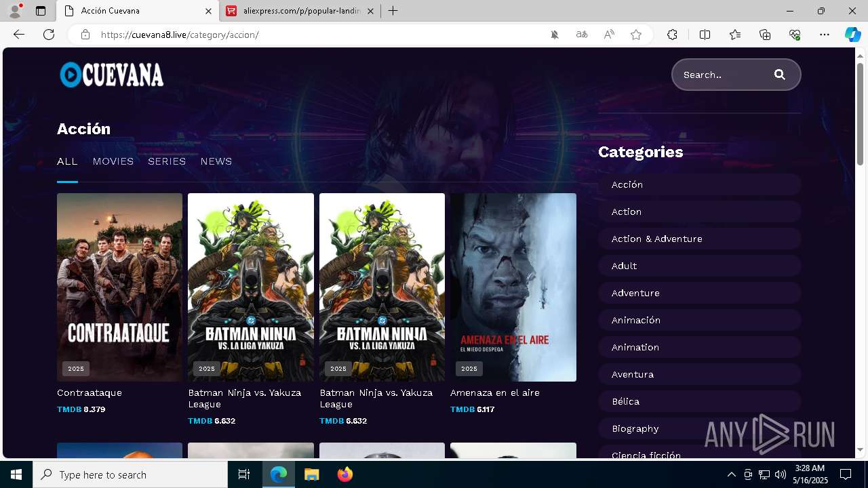
Task: Open tab actions menu icon
Action: point(41,11)
